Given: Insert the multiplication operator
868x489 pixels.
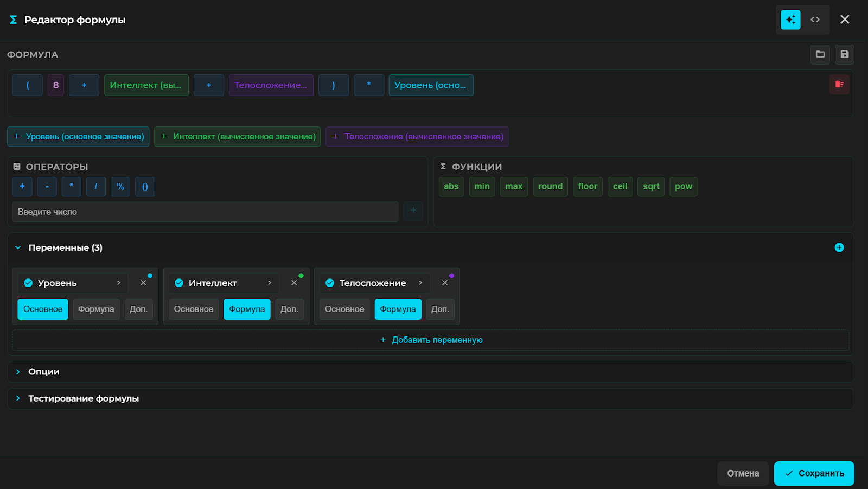Looking at the screenshot, I should coord(71,187).
